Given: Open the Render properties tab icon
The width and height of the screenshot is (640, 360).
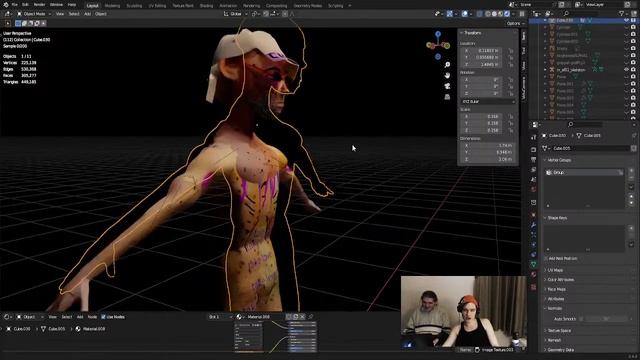Looking at the screenshot, I should pos(533,150).
